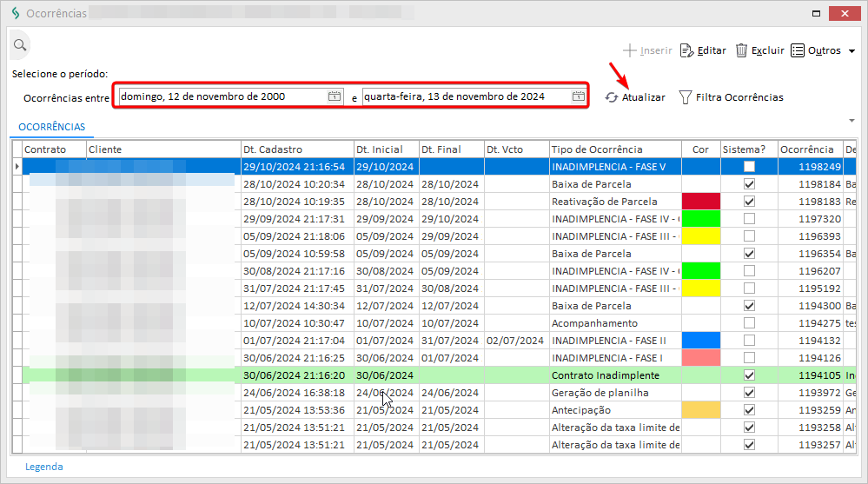This screenshot has width=868, height=484.
Task: Click the red color cell for Reativação de Parcela
Action: [x=701, y=202]
